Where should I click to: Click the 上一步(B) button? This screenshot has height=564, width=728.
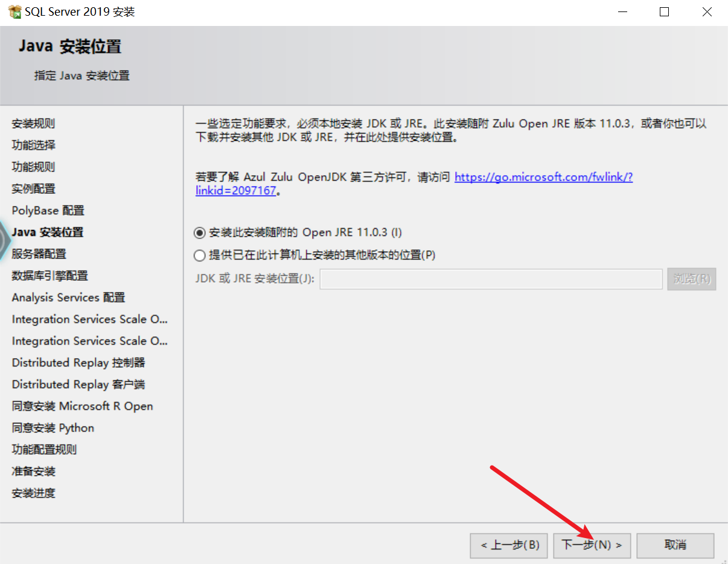pyautogui.click(x=509, y=545)
